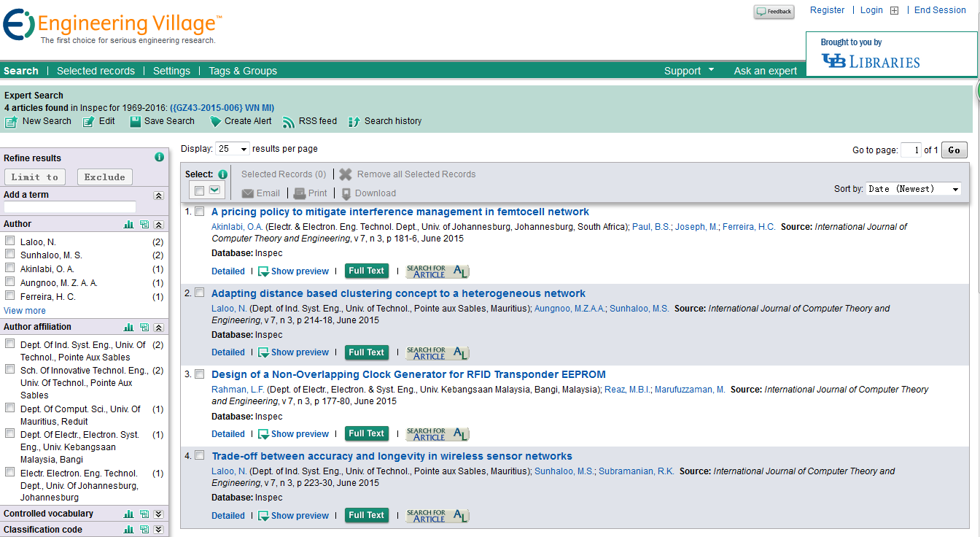Open the Tags & Groups tab

click(243, 71)
